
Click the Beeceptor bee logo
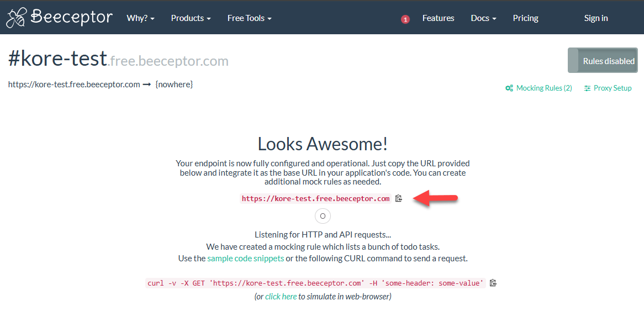16,18
